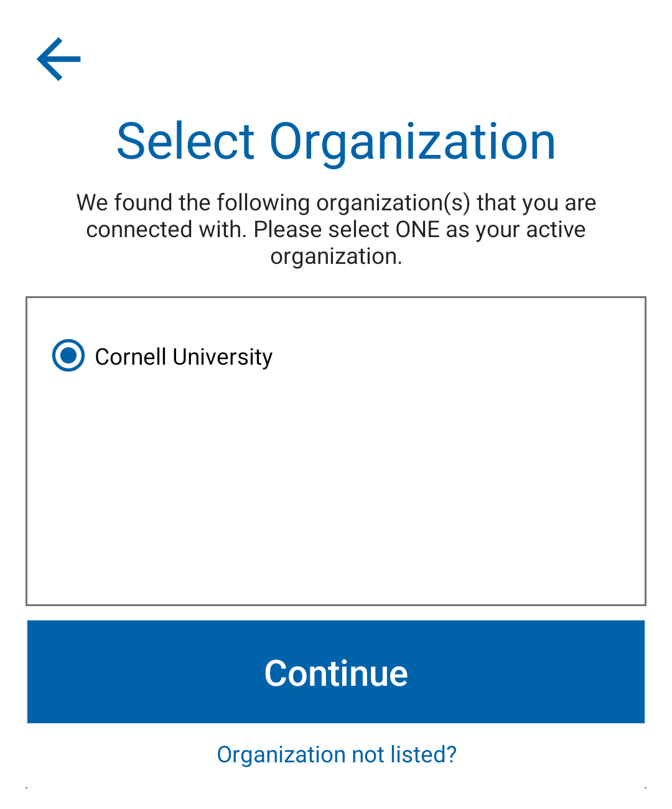
Task: Click the Cornell University label text
Action: point(184,357)
